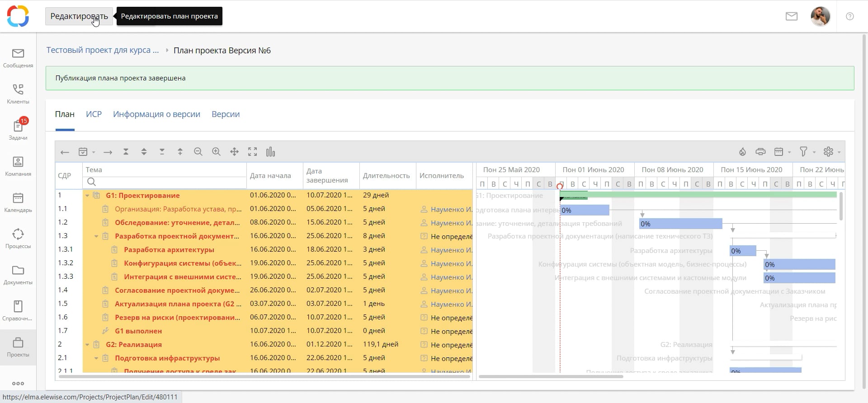Click the left arrow in the Gantt toolbar

pos(65,152)
